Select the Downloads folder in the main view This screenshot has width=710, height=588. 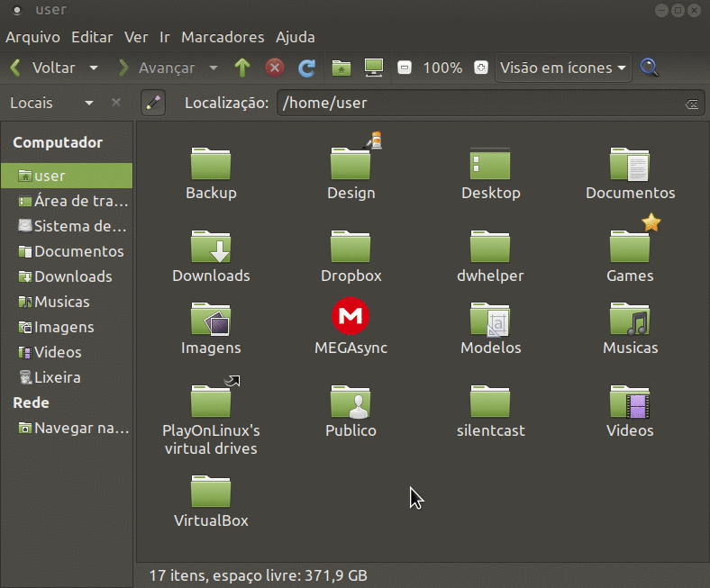coord(211,257)
